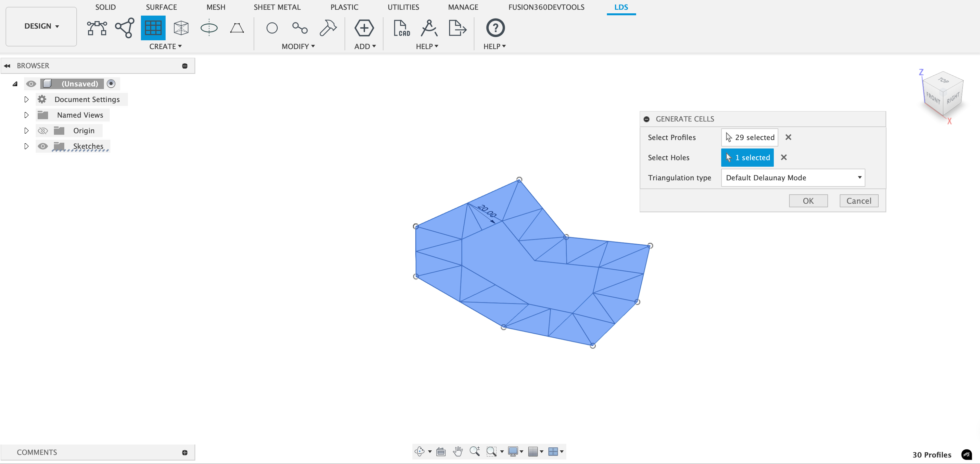The width and height of the screenshot is (980, 464).
Task: Click the wireframe cube tool icon
Action: click(x=181, y=28)
